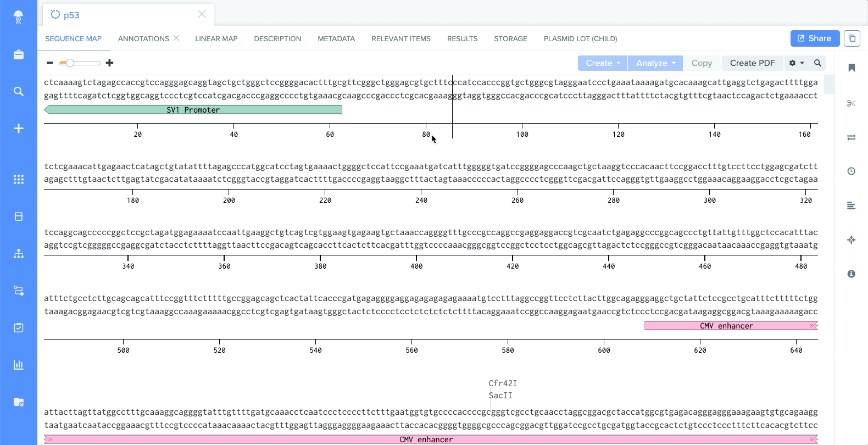Click the plus create icon in sidebar

click(x=19, y=129)
